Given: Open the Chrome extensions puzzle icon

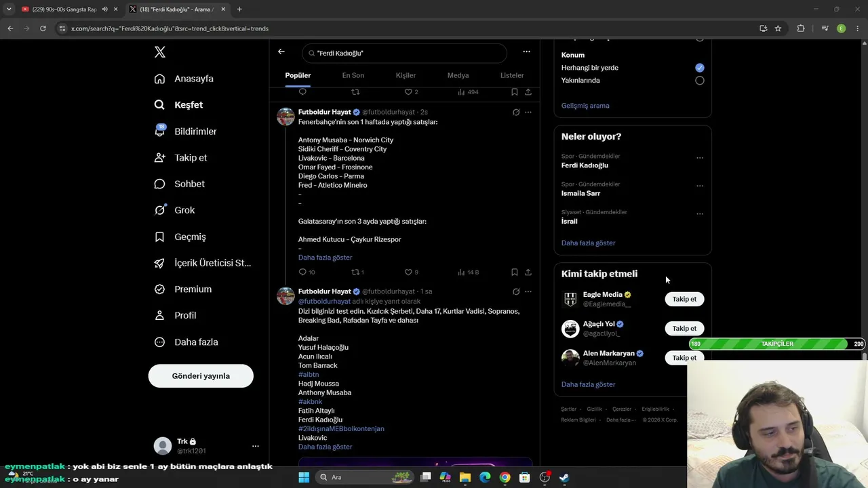Looking at the screenshot, I should [801, 28].
